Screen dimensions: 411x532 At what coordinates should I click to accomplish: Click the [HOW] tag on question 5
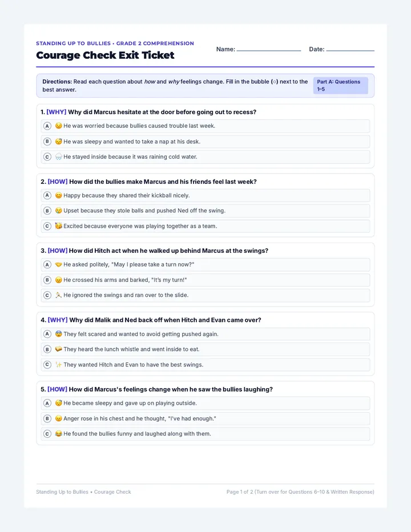[57, 389]
